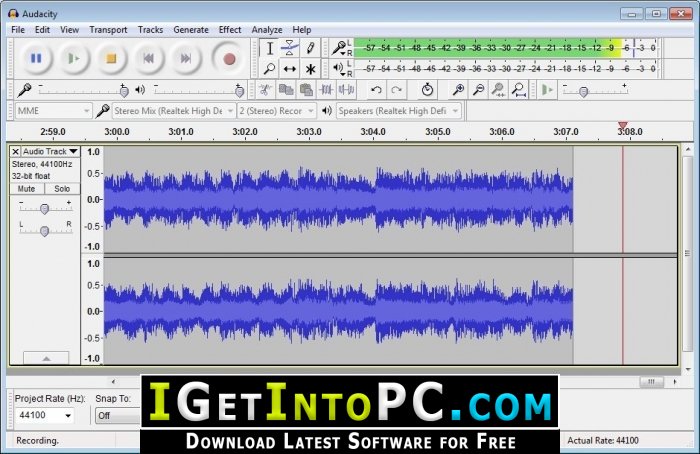This screenshot has height=454, width=700.
Task: Open the Analyze menu
Action: pyautogui.click(x=267, y=30)
